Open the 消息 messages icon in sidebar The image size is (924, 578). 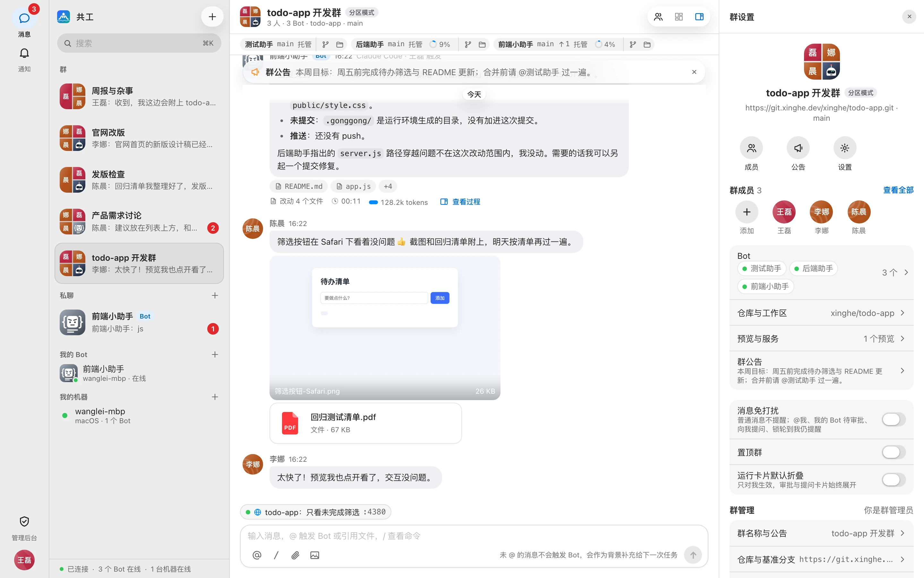coord(24,18)
